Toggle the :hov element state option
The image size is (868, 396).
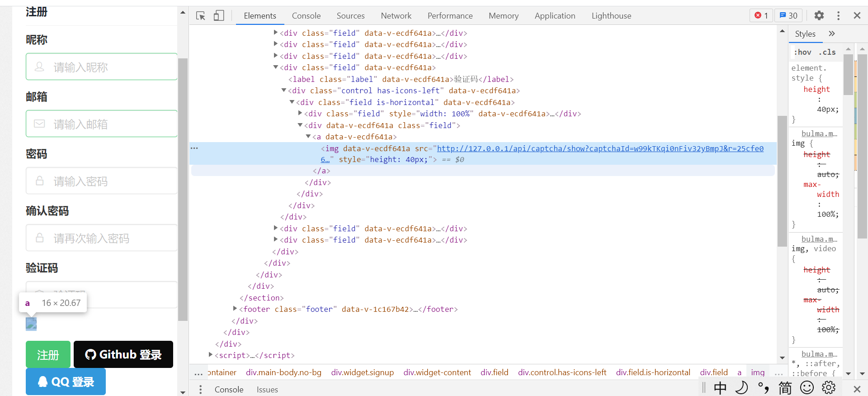coord(803,52)
